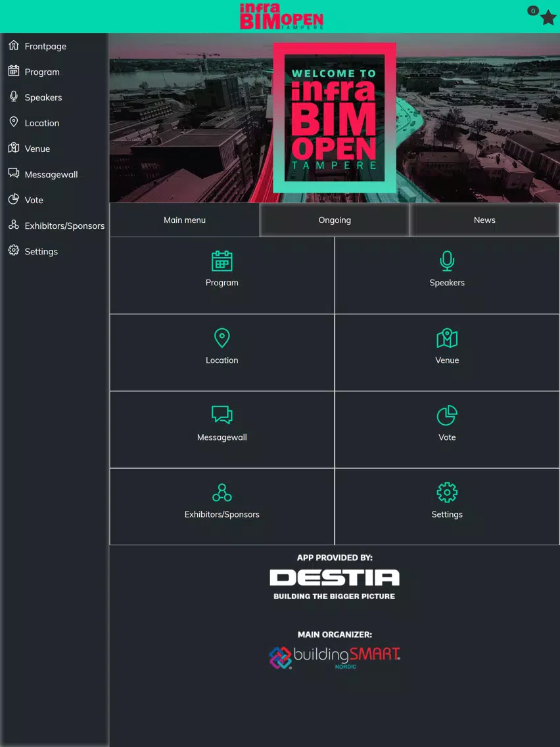560x747 pixels.
Task: Select Messagewall label in sidebar menu
Action: click(x=51, y=174)
